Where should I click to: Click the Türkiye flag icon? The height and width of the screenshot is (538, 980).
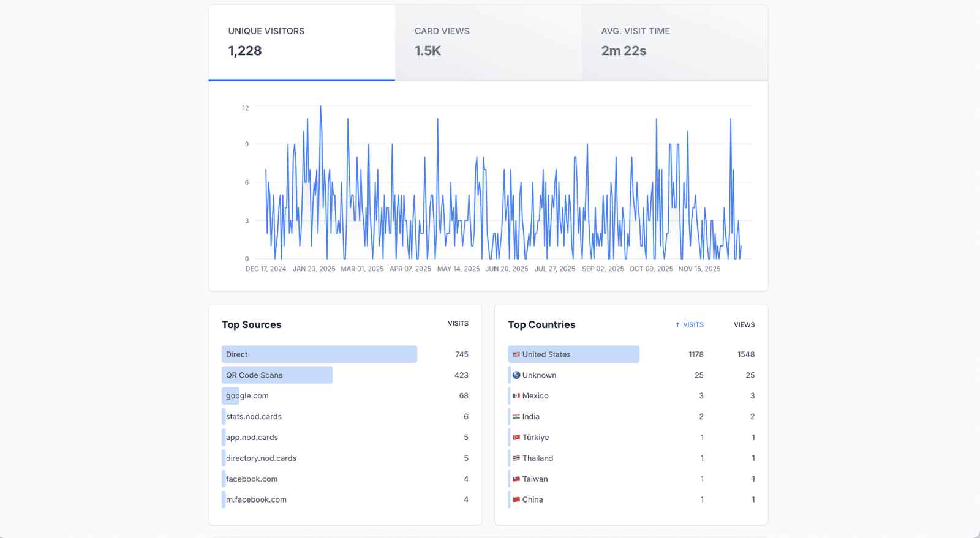(x=516, y=438)
